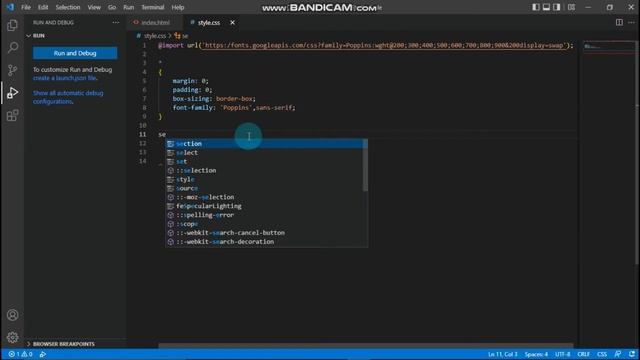Choose the select suggestion
The image size is (640, 360).
[x=264, y=153]
